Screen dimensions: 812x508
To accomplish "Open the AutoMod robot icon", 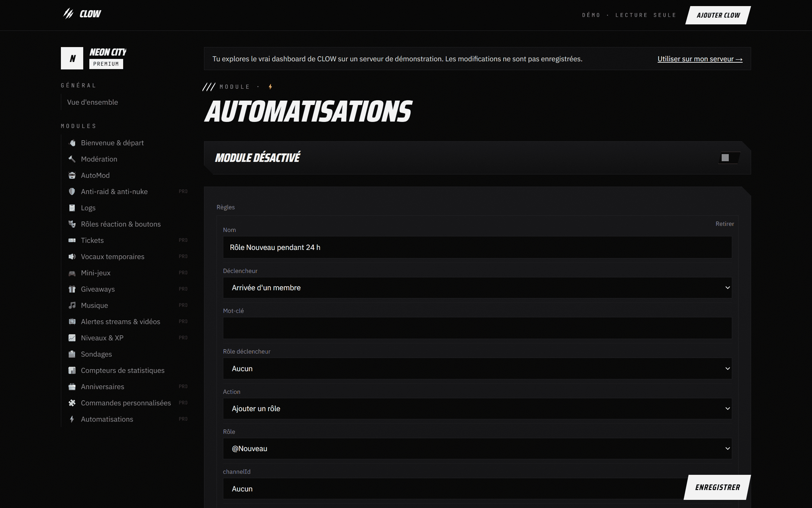I will 72,175.
